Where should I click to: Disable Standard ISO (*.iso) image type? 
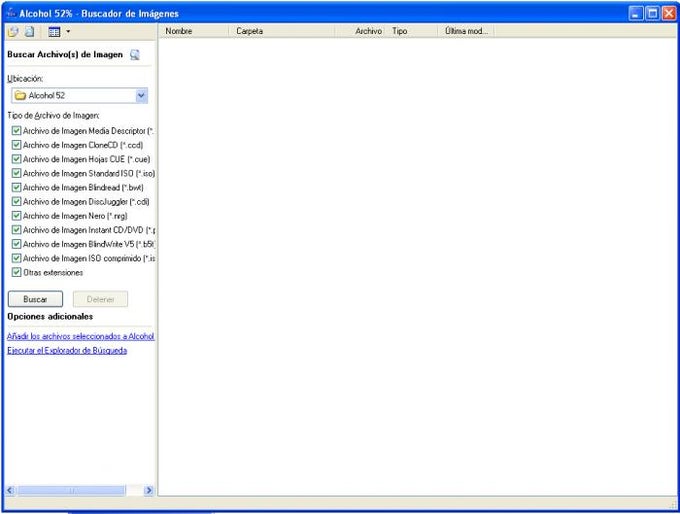16,173
